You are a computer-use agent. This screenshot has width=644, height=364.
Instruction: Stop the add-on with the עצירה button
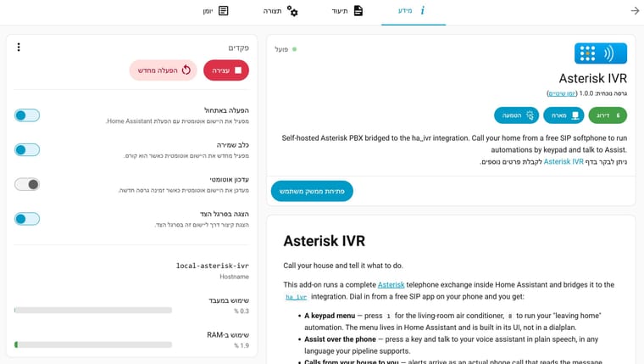226,70
